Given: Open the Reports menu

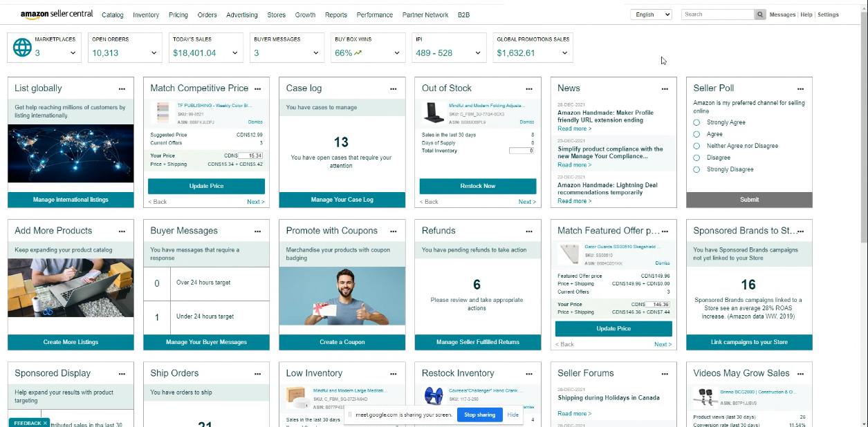Looking at the screenshot, I should click(x=336, y=15).
